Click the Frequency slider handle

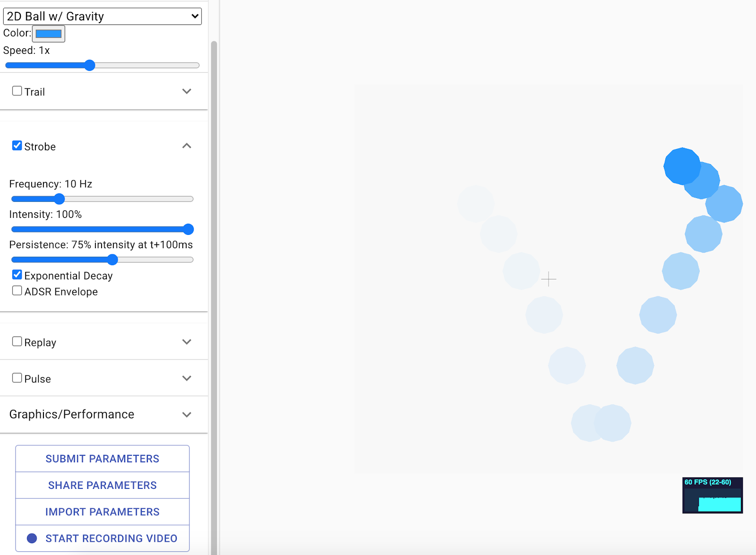tap(59, 199)
